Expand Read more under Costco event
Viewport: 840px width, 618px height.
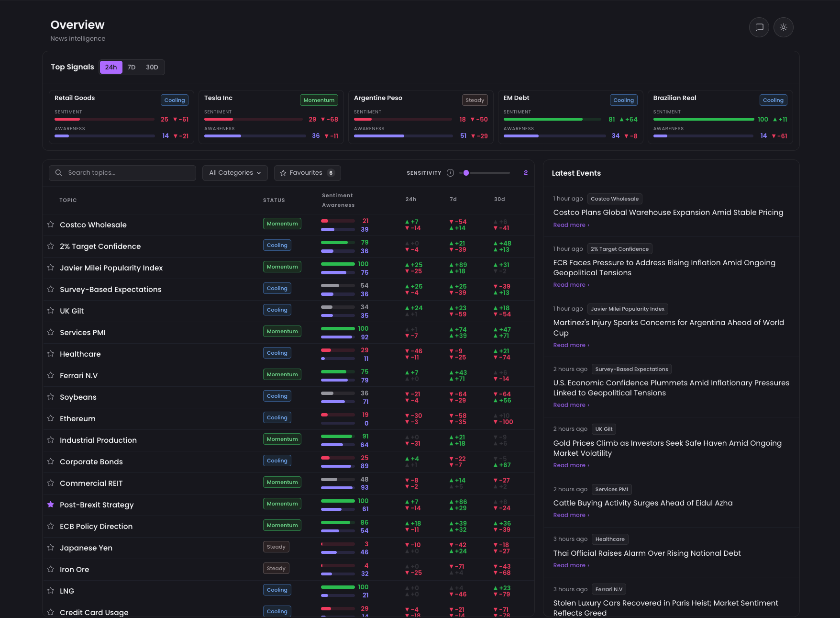coord(571,225)
